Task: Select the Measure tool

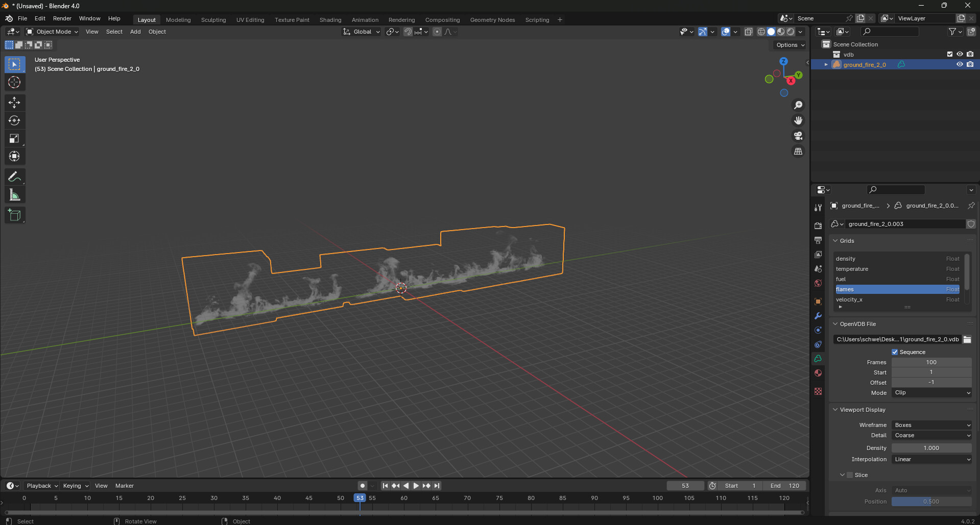Action: coord(14,195)
